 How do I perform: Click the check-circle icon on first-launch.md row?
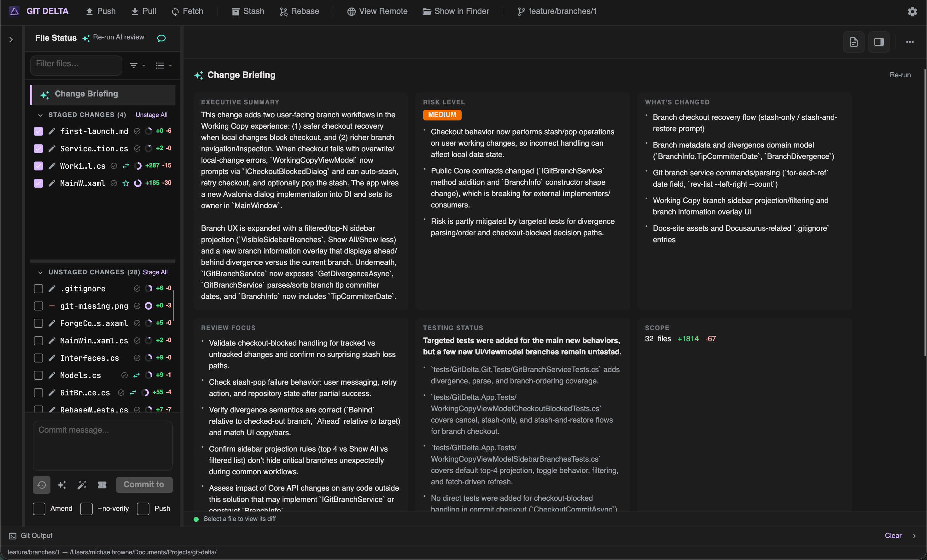coord(137,131)
